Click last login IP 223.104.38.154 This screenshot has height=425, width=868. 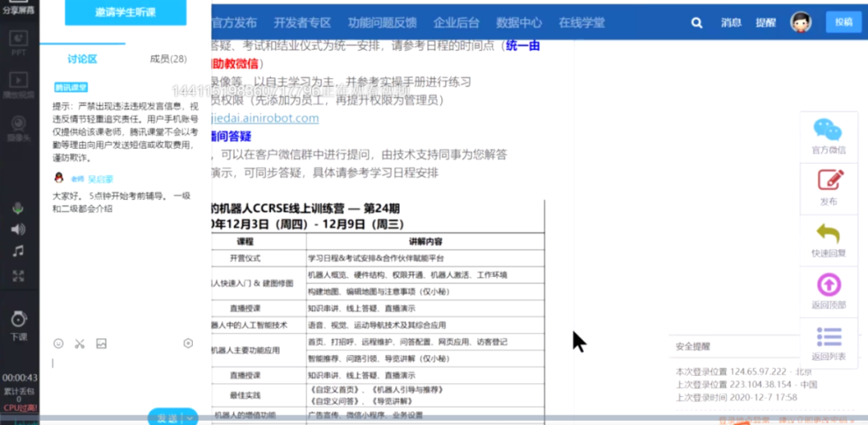point(760,384)
